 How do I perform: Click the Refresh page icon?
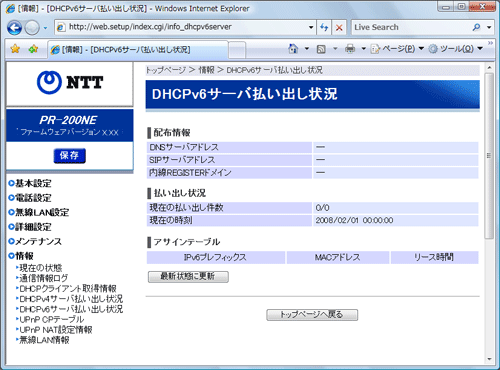point(324,27)
